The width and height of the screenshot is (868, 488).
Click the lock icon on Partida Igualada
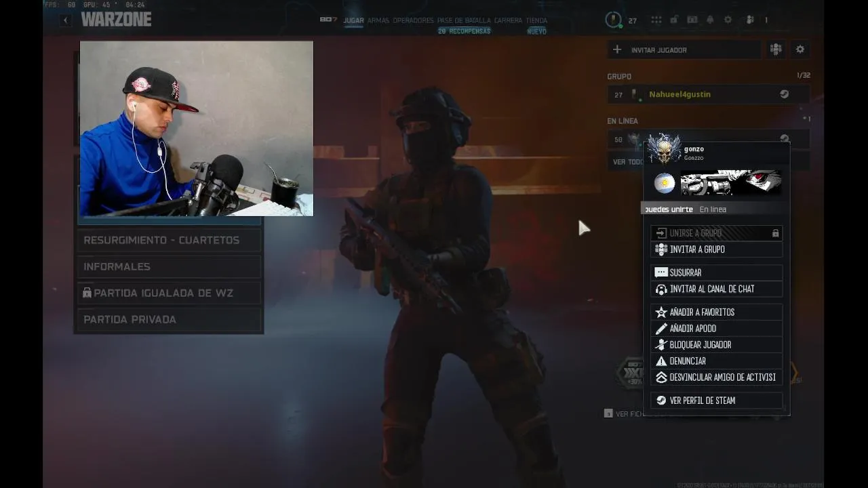tap(87, 293)
